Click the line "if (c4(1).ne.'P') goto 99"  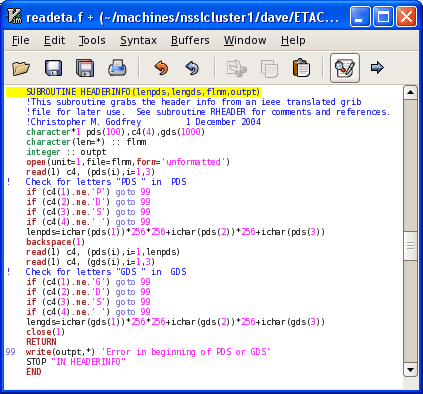pyautogui.click(x=89, y=192)
